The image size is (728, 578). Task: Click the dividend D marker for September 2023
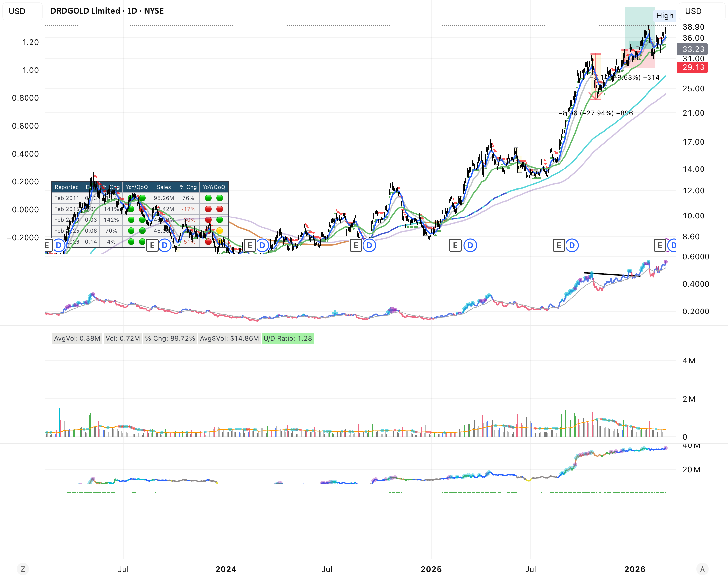(165, 245)
